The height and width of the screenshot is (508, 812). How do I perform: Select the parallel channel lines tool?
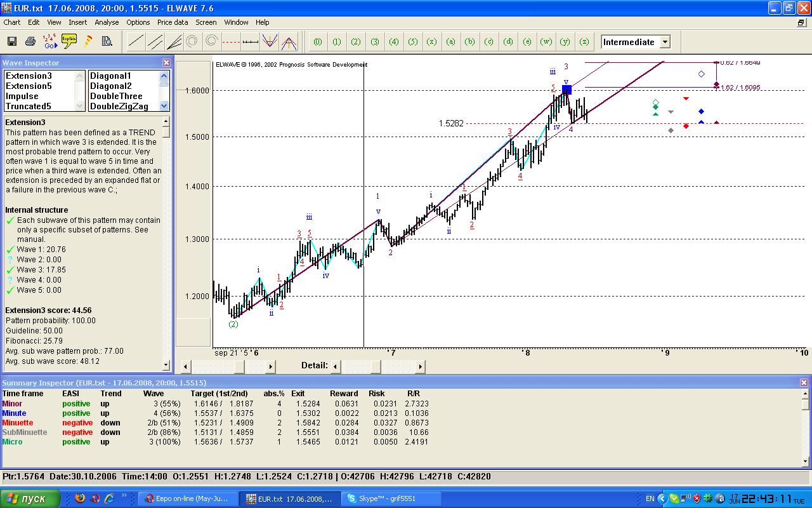pyautogui.click(x=155, y=42)
